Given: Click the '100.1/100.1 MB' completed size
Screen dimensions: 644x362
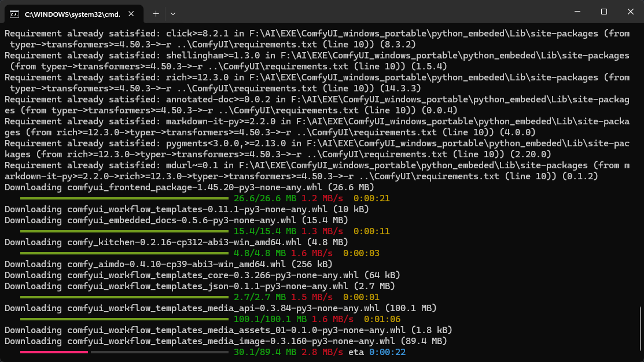Looking at the screenshot, I should (270, 319).
